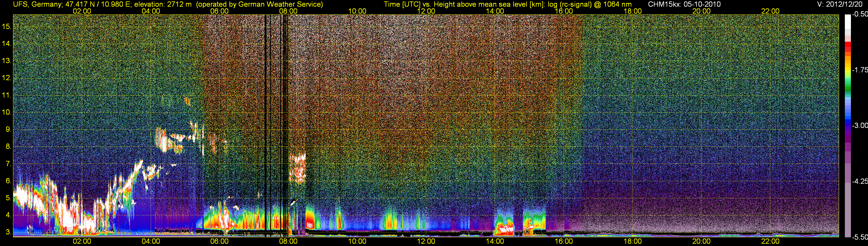Select the instrument label "CHM15kx: 05-10-2010"
The height and width of the screenshot is (246, 868).
tap(684, 4)
